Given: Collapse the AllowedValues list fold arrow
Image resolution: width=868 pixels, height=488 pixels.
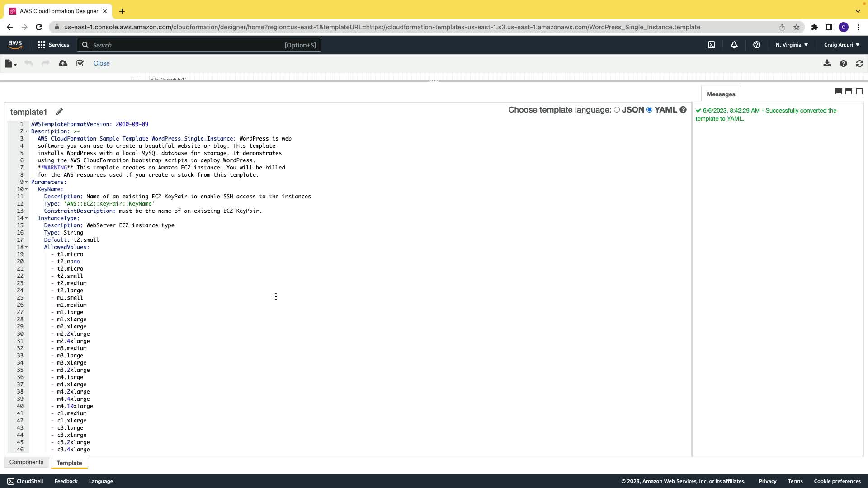Looking at the screenshot, I should (x=26, y=247).
